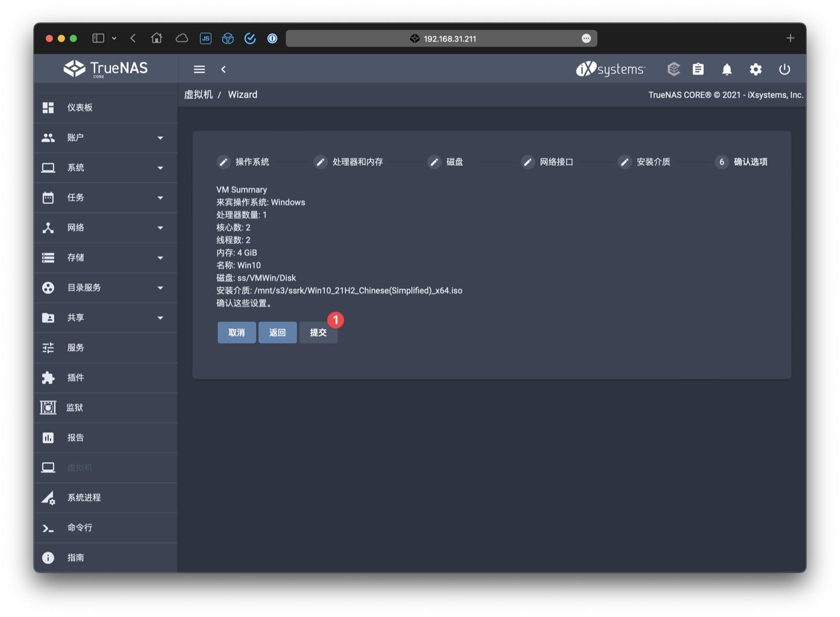Toggle the sidebar with the hamburger menu
840x617 pixels.
[x=199, y=69]
